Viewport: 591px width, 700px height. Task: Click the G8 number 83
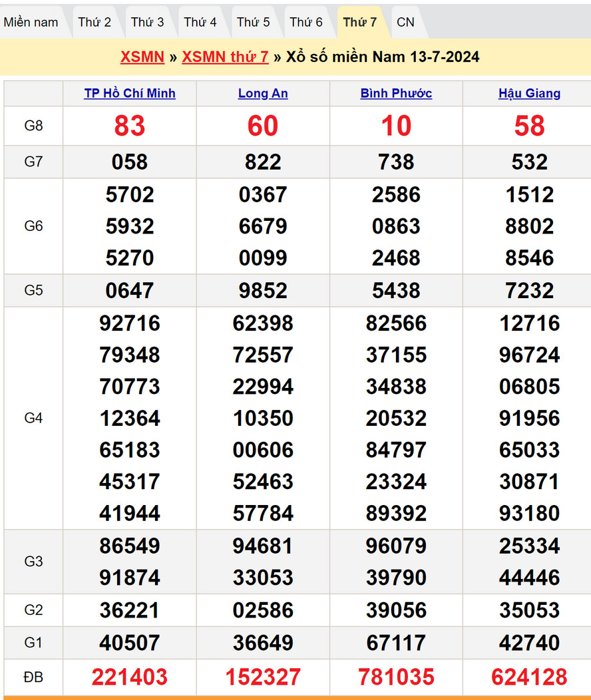coord(130,126)
